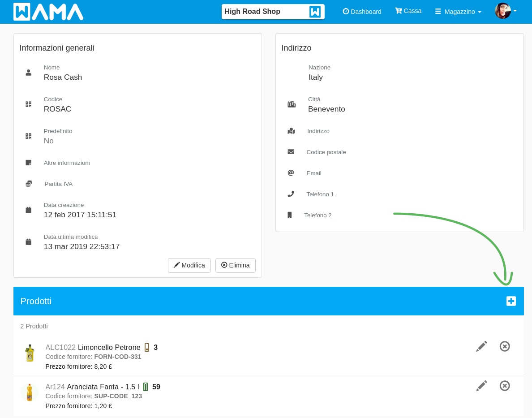
Task: Click the QR icon beside Predefinito
Action: point(29,136)
